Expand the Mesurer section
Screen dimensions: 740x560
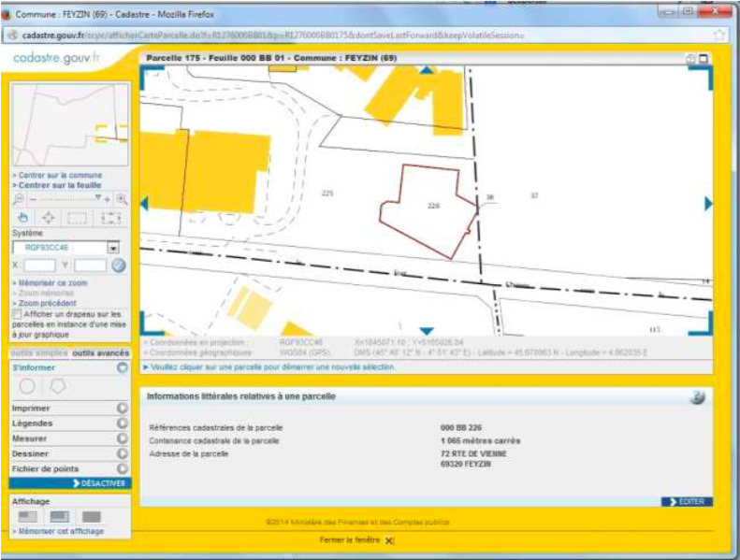click(122, 438)
